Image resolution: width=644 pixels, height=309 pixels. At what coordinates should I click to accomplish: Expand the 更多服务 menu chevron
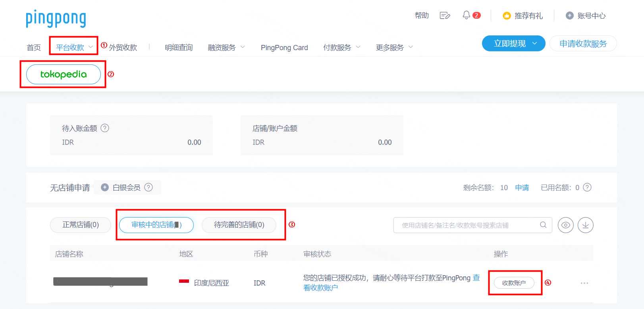pos(411,47)
